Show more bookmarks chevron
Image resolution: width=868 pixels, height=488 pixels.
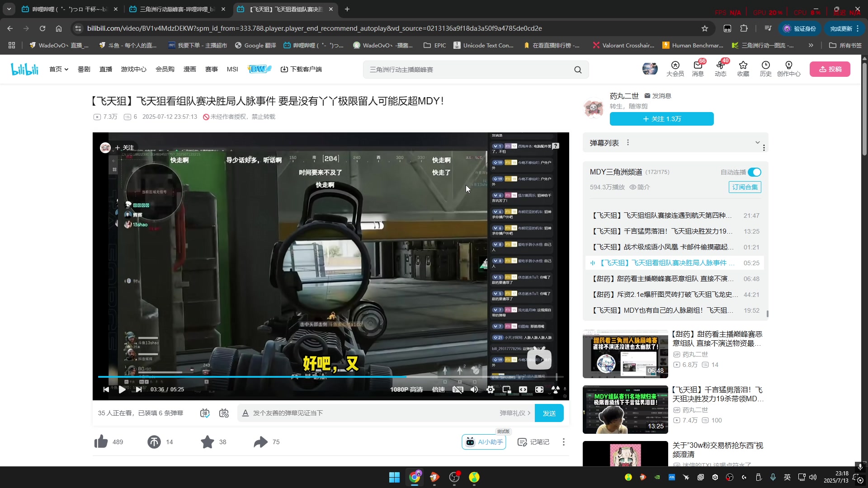pyautogui.click(x=811, y=45)
